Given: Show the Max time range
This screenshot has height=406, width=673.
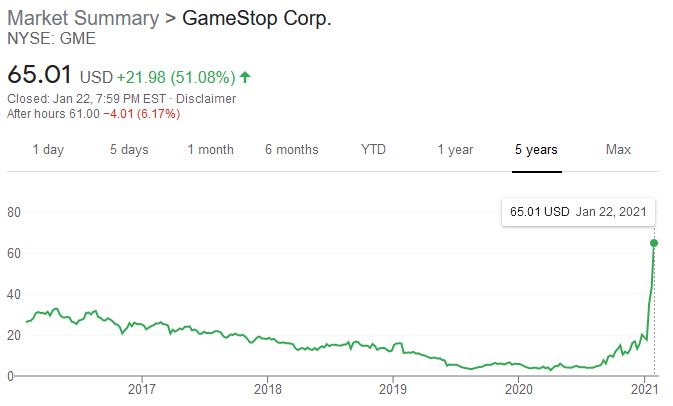Looking at the screenshot, I should [618, 150].
